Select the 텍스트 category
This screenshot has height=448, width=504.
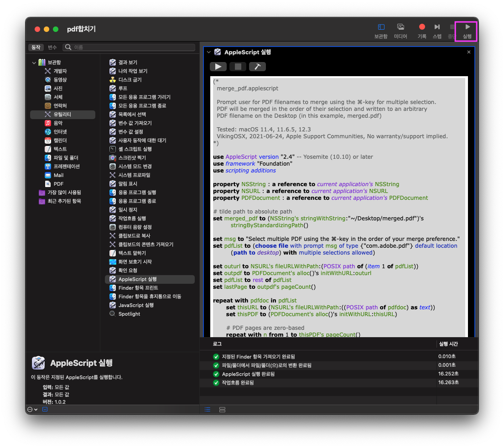[60, 149]
